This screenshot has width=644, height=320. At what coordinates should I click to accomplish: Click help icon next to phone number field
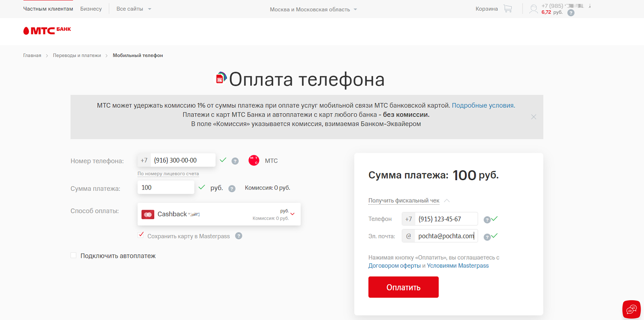point(235,161)
